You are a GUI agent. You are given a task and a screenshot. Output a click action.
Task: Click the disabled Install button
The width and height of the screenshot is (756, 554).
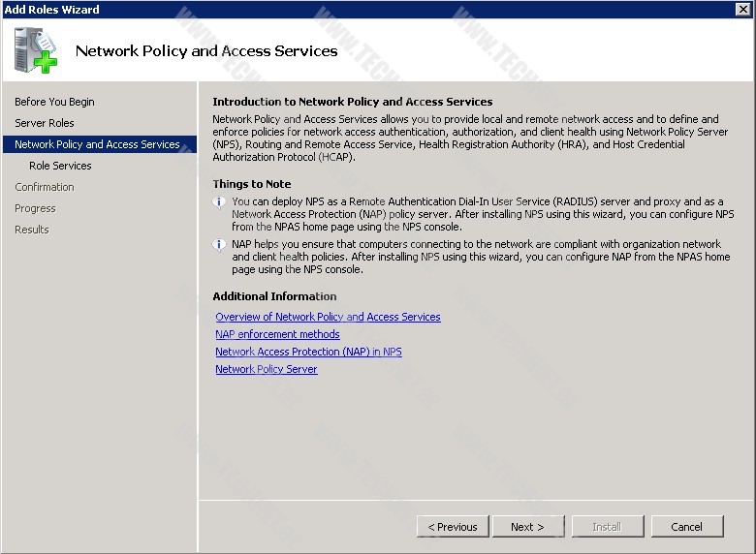[606, 527]
